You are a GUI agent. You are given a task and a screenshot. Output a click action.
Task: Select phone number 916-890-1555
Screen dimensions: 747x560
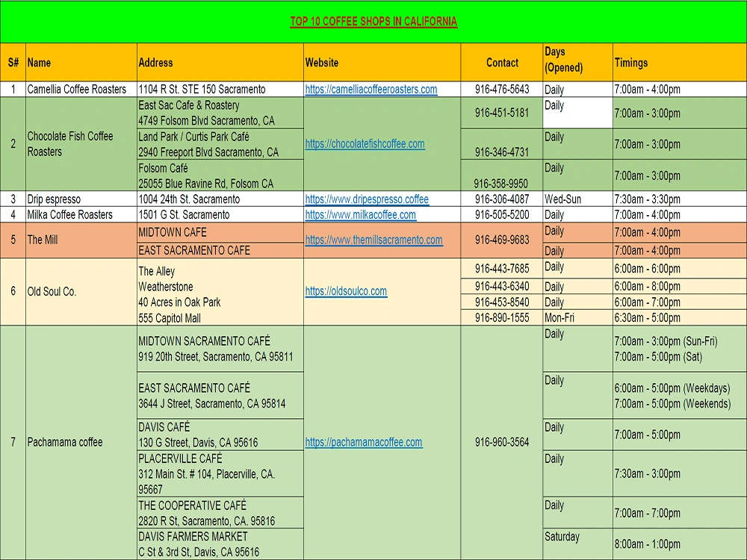[x=502, y=317]
